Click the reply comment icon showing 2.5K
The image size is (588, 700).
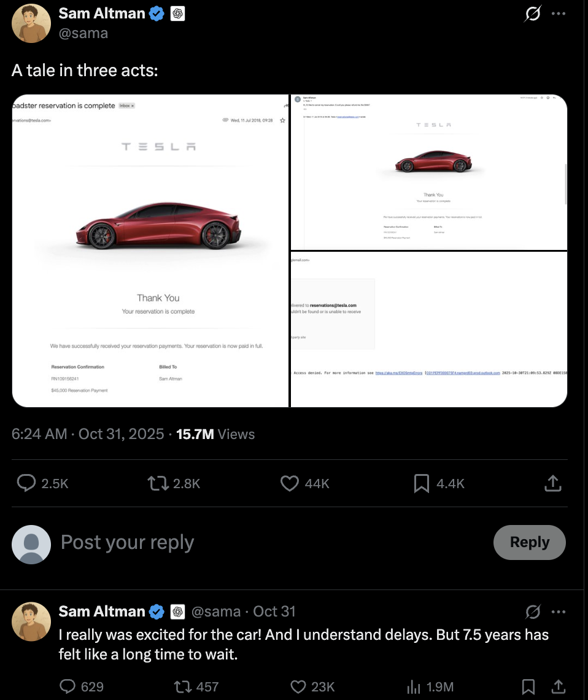[x=26, y=484]
